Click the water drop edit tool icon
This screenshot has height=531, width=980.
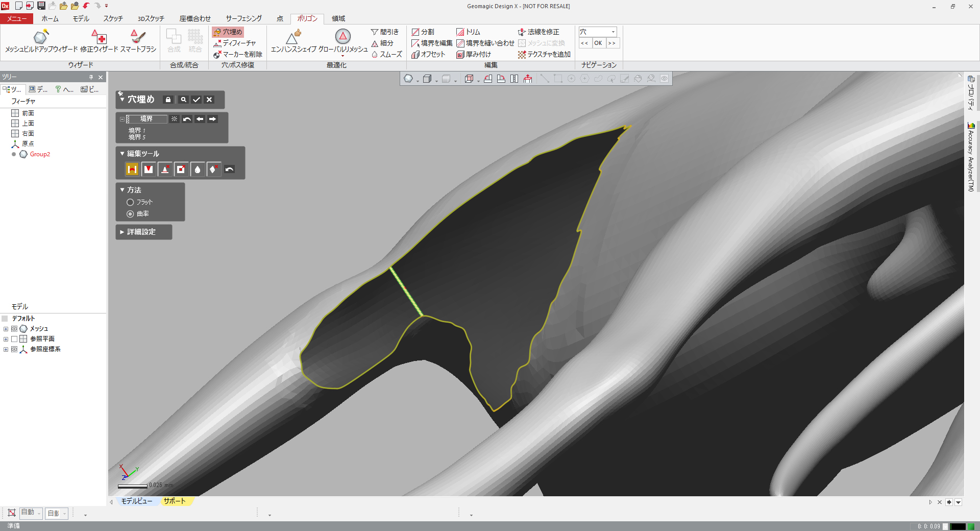(198, 170)
